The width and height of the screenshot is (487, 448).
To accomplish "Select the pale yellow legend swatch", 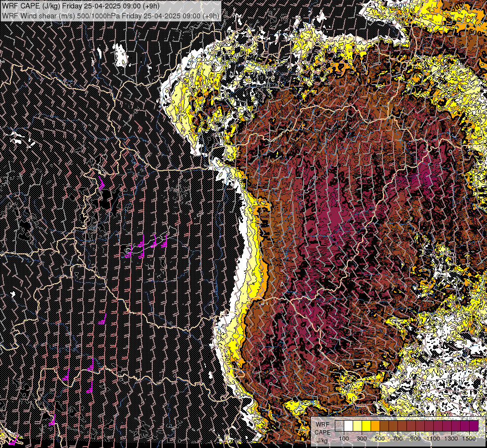I will coord(358,426).
